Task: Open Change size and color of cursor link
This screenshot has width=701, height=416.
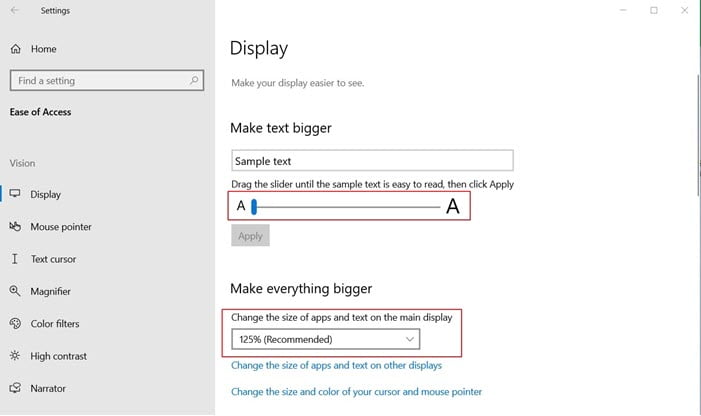Action: click(356, 392)
